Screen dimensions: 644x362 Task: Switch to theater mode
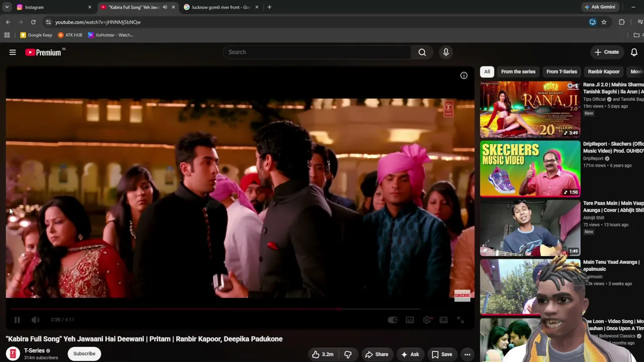[444, 320]
